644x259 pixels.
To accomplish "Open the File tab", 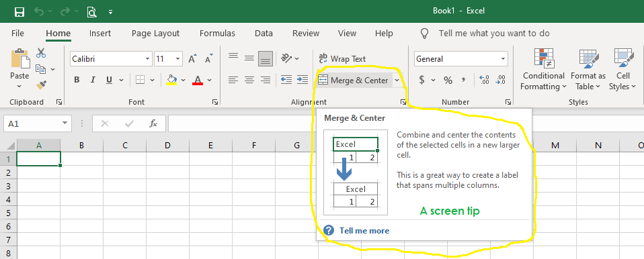I will tap(17, 33).
